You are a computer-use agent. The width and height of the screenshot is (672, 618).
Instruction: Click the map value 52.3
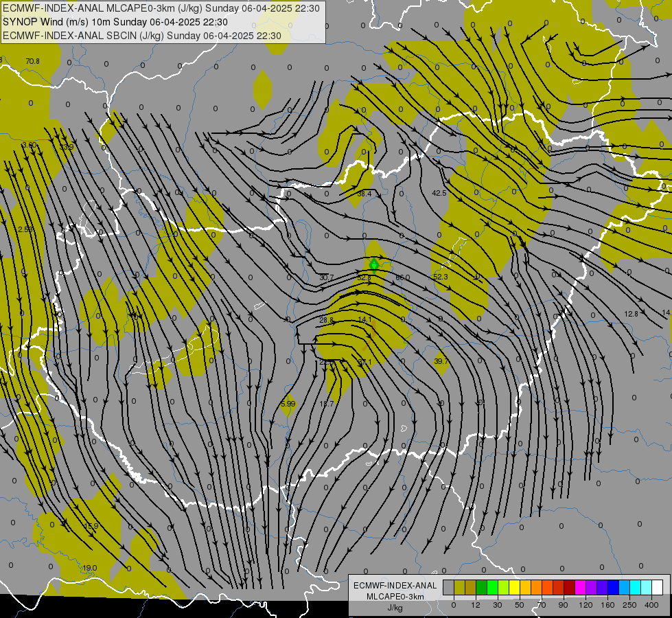point(441,277)
